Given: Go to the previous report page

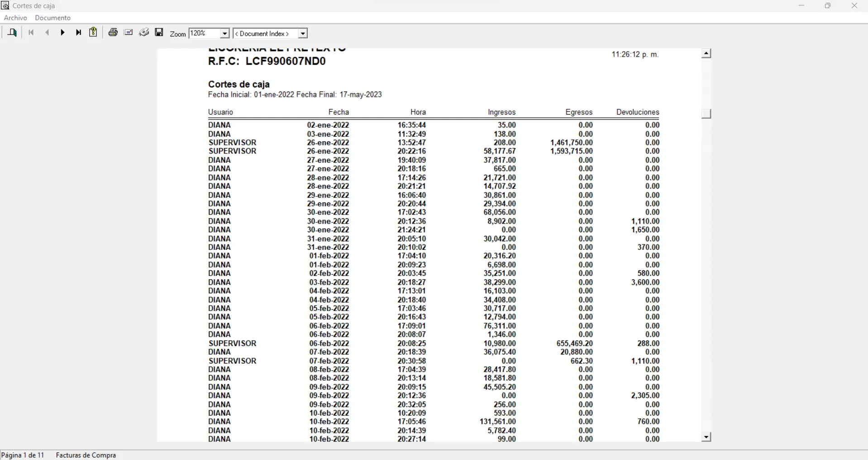Looking at the screenshot, I should tap(47, 33).
